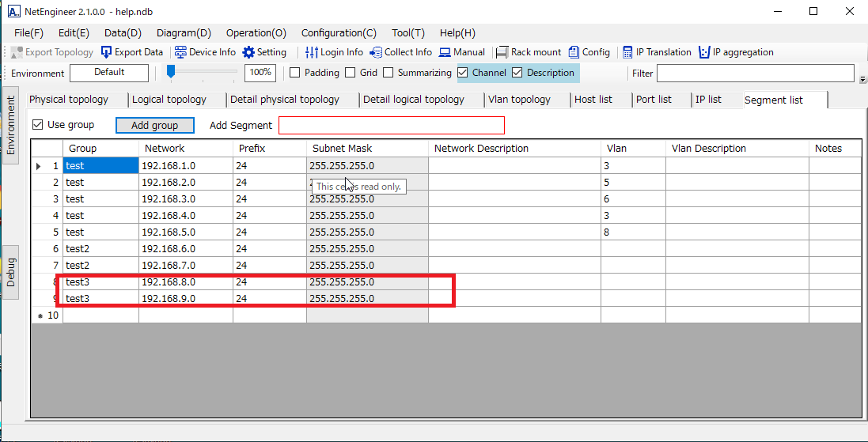Image resolution: width=868 pixels, height=442 pixels.
Task: Open the Debug side panel button
Action: coord(11,272)
